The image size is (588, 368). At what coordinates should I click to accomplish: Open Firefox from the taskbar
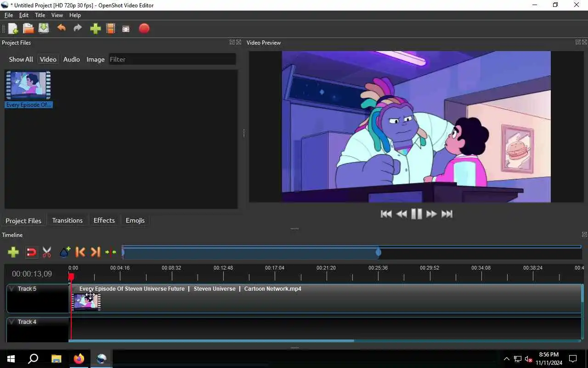point(79,359)
